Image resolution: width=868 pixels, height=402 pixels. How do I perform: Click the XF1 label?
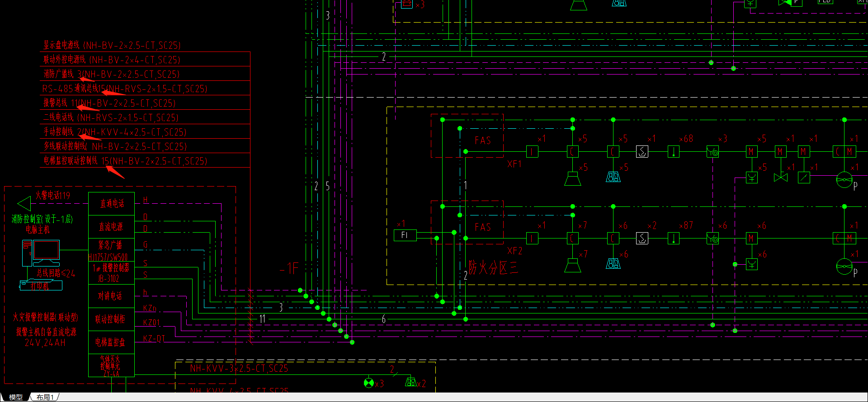(x=514, y=164)
